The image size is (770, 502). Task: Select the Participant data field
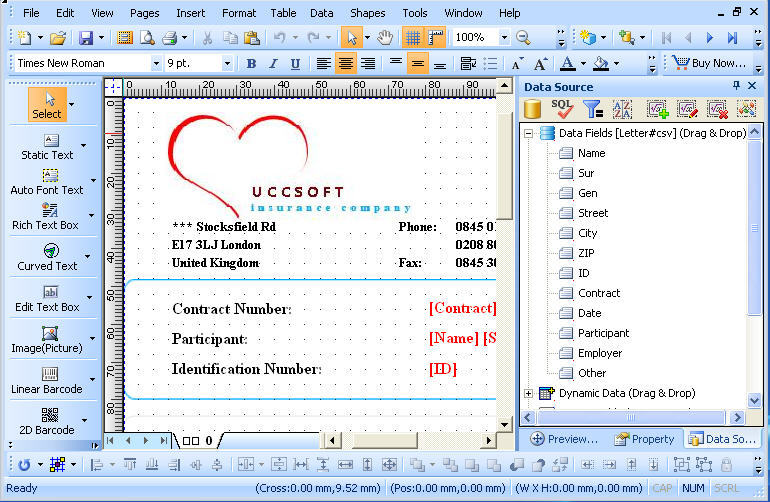coord(594,333)
